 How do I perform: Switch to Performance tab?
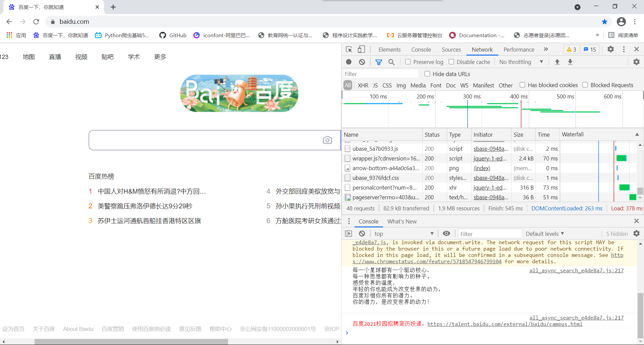click(519, 50)
